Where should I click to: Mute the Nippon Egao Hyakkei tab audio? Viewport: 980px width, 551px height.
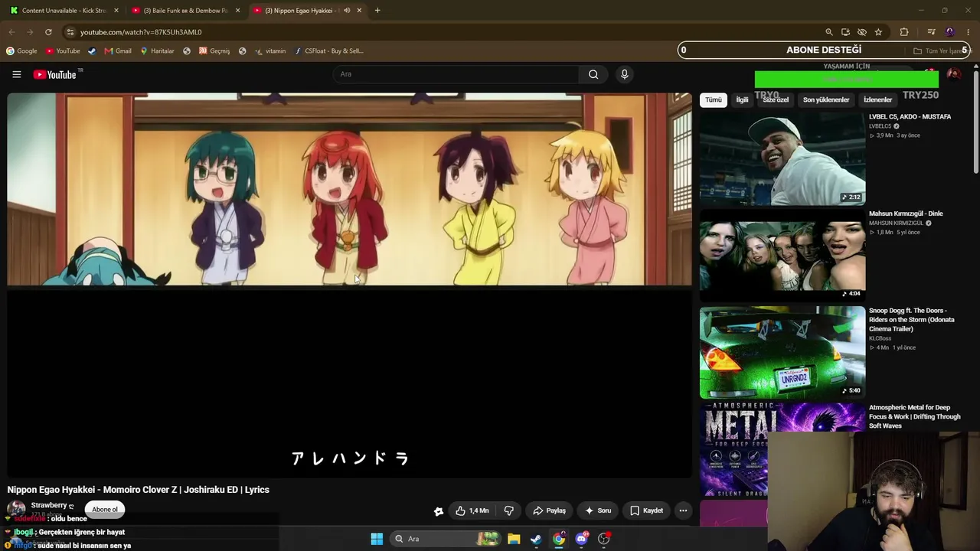347,11
